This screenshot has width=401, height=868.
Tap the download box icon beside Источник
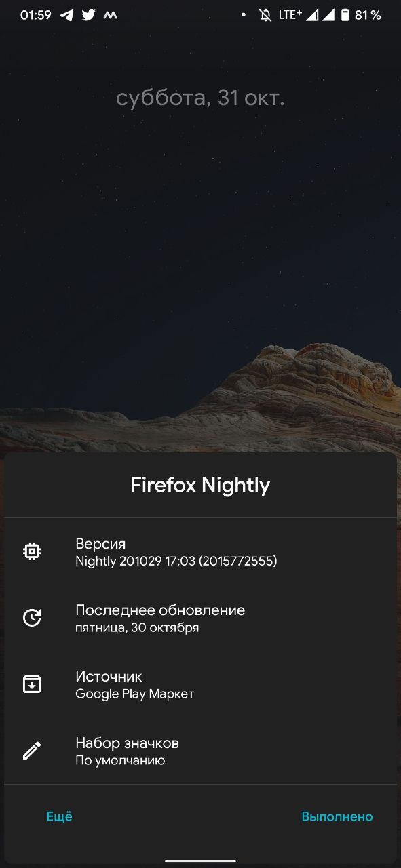click(32, 684)
